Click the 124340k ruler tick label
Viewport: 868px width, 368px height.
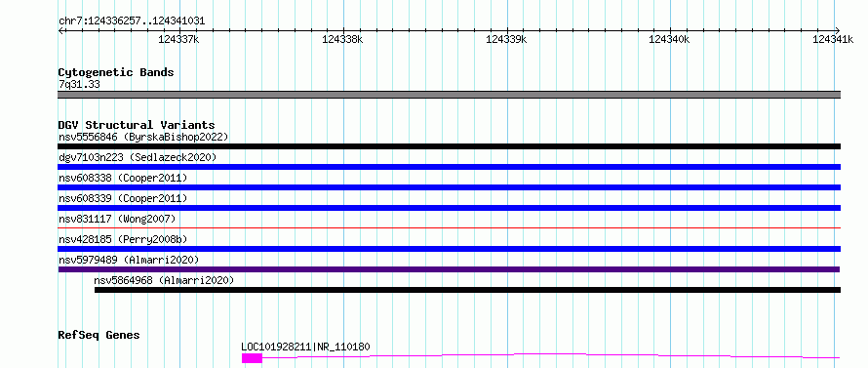pos(669,39)
